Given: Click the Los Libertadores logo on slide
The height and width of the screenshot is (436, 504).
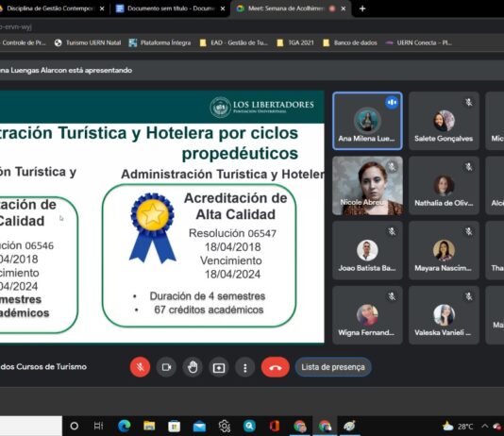Looking at the screenshot, I should coord(261,107).
